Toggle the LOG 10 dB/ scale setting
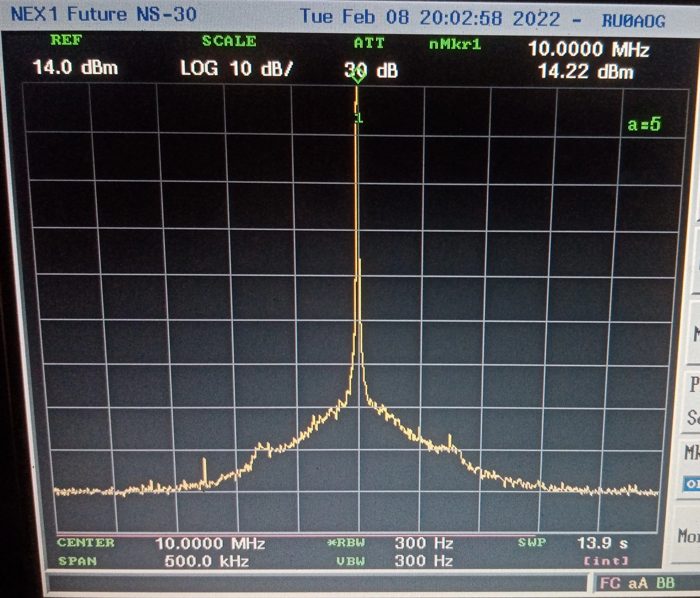Viewport: 700px width, 598px height. pos(236,69)
